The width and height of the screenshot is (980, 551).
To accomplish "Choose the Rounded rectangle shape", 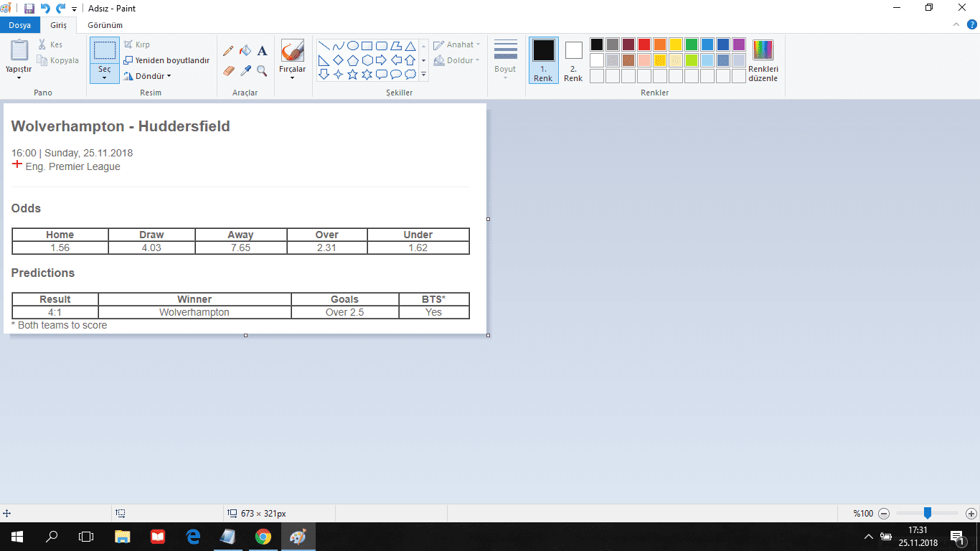I will 382,46.
